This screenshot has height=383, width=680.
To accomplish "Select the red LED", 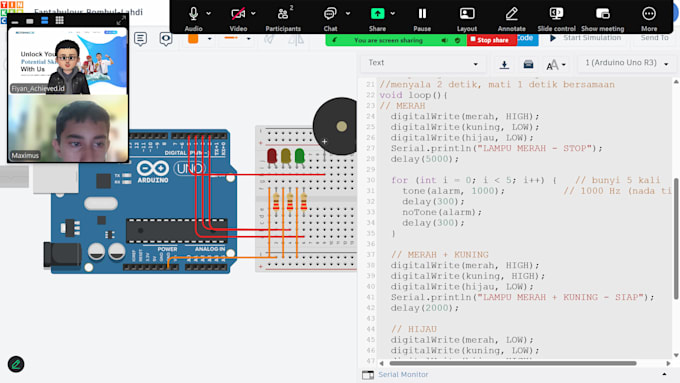I will 272,156.
